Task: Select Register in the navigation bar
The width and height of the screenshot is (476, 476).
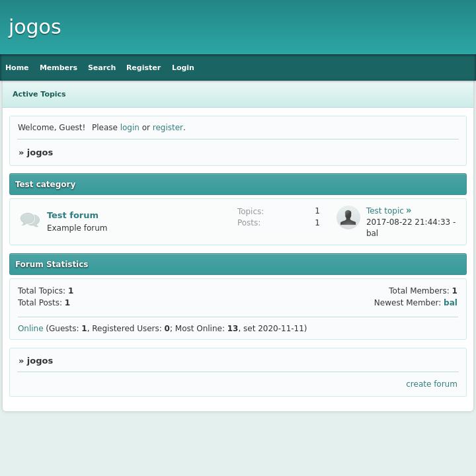Action: pyautogui.click(x=143, y=67)
